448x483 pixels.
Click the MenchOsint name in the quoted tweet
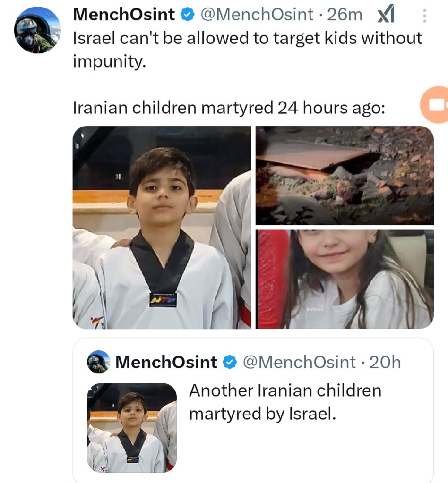166,362
